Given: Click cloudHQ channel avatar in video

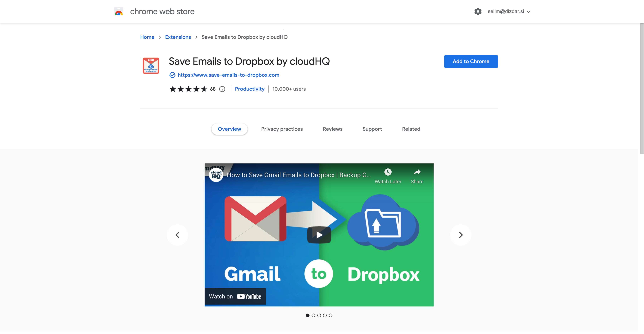Looking at the screenshot, I should point(216,175).
